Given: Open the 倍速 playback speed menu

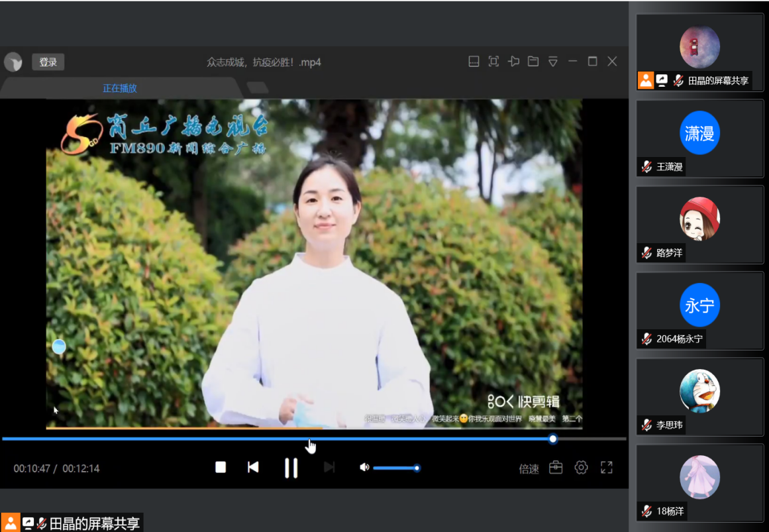Looking at the screenshot, I should click(x=529, y=469).
